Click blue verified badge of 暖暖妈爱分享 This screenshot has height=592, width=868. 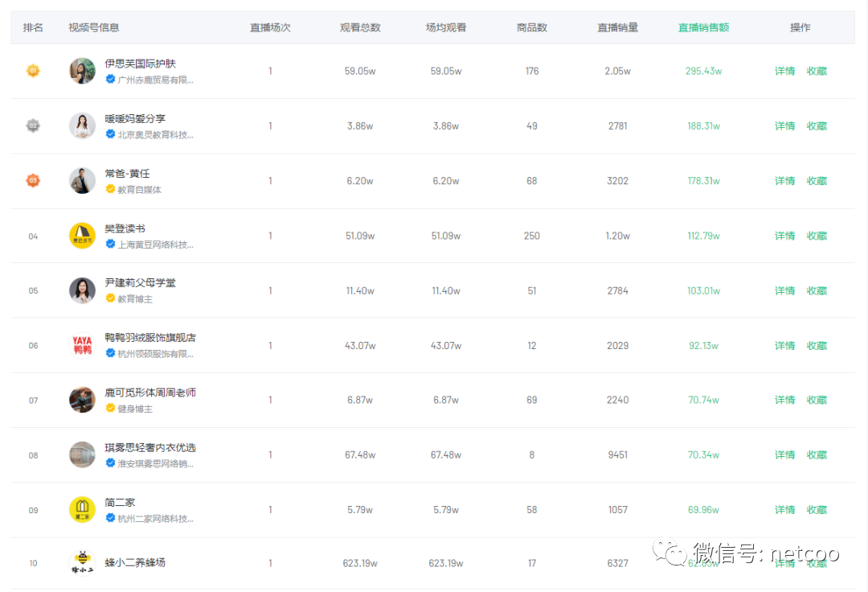[110, 134]
